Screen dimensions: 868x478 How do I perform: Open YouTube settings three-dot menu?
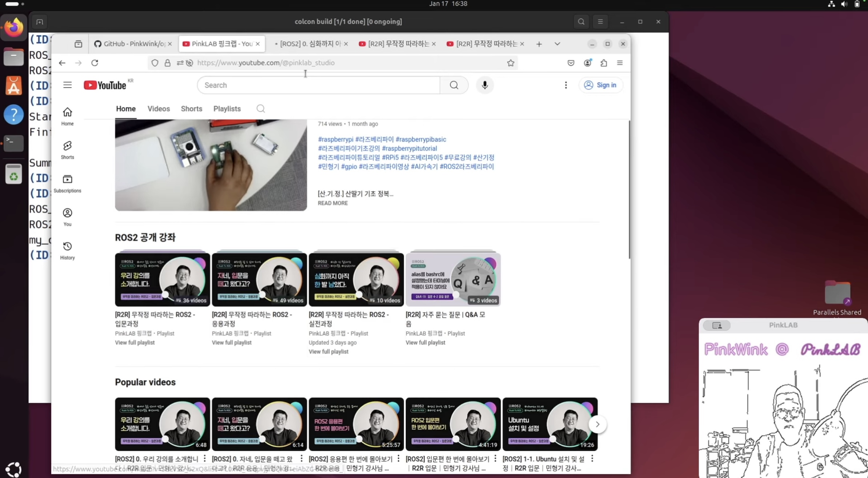coord(565,85)
